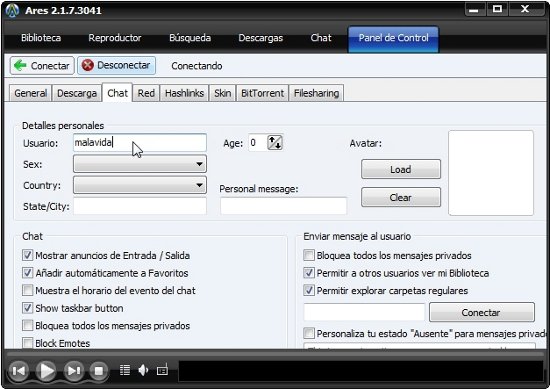
Task: Open the Biblioteca tab
Action: click(41, 38)
